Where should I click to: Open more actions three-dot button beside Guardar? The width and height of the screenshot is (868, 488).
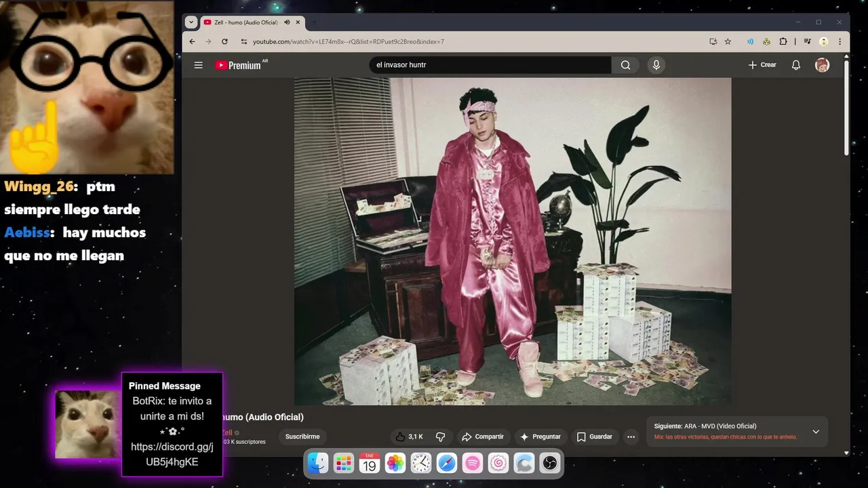click(x=631, y=437)
